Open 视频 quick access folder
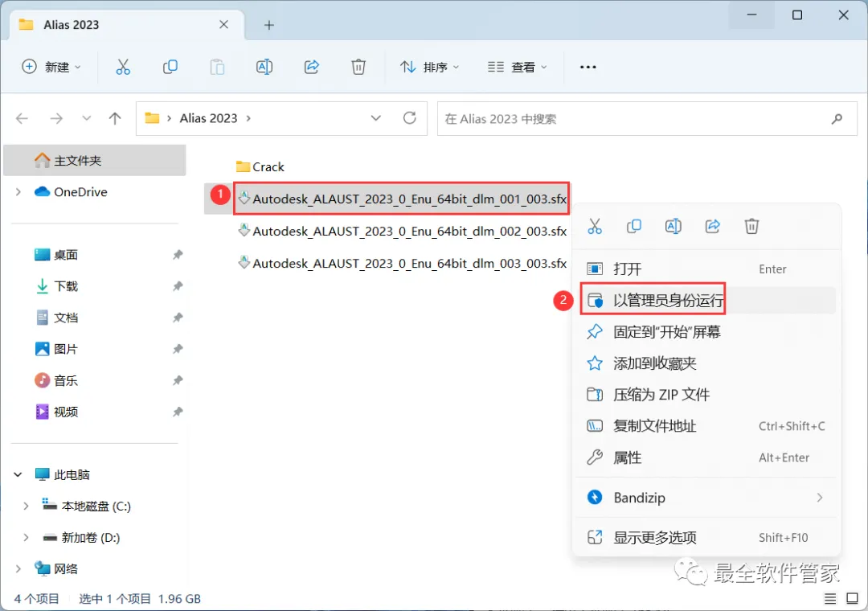The image size is (868, 611). [x=65, y=412]
